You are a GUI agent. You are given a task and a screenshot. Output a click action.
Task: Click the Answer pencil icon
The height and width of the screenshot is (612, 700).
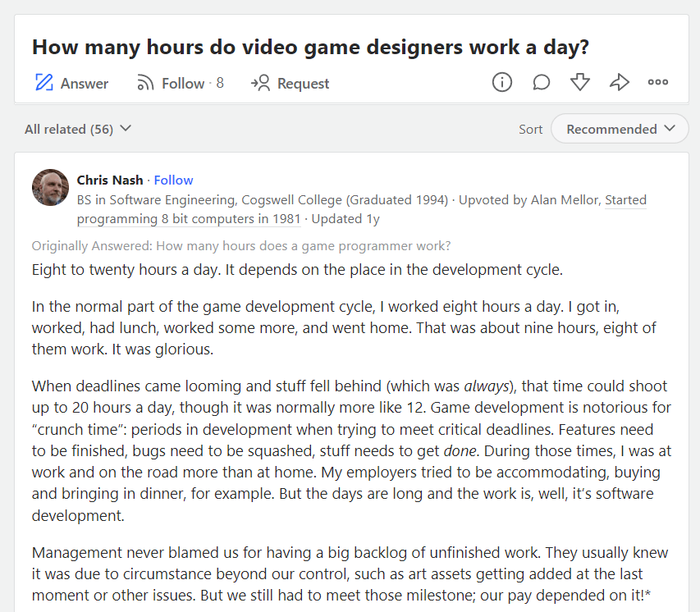(x=43, y=83)
